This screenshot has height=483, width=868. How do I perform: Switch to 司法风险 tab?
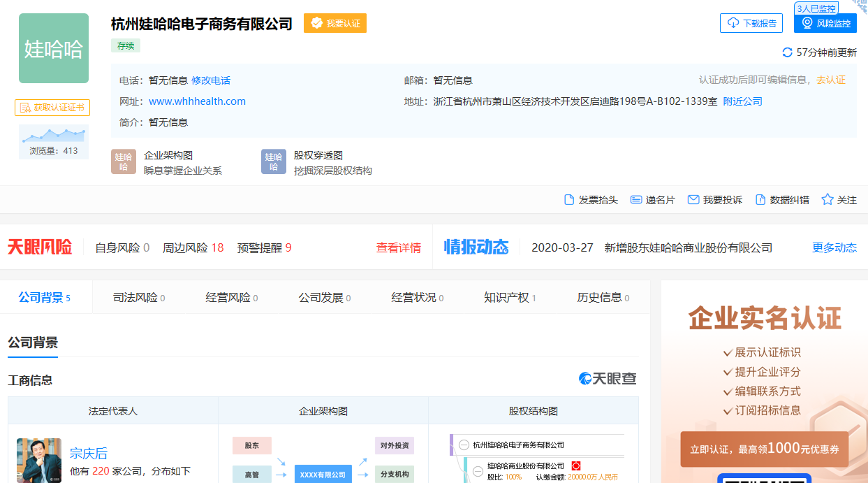pos(139,298)
